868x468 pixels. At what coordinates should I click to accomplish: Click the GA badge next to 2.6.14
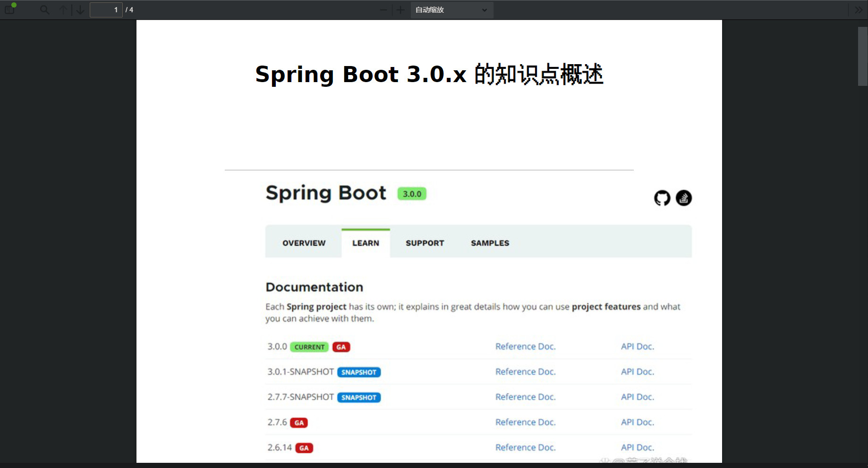(304, 448)
